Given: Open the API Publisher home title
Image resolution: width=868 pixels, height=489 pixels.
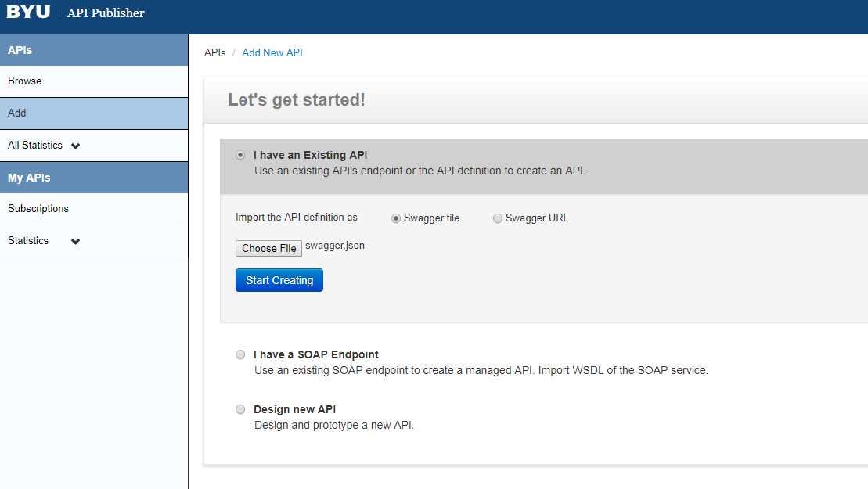Looking at the screenshot, I should click(106, 13).
